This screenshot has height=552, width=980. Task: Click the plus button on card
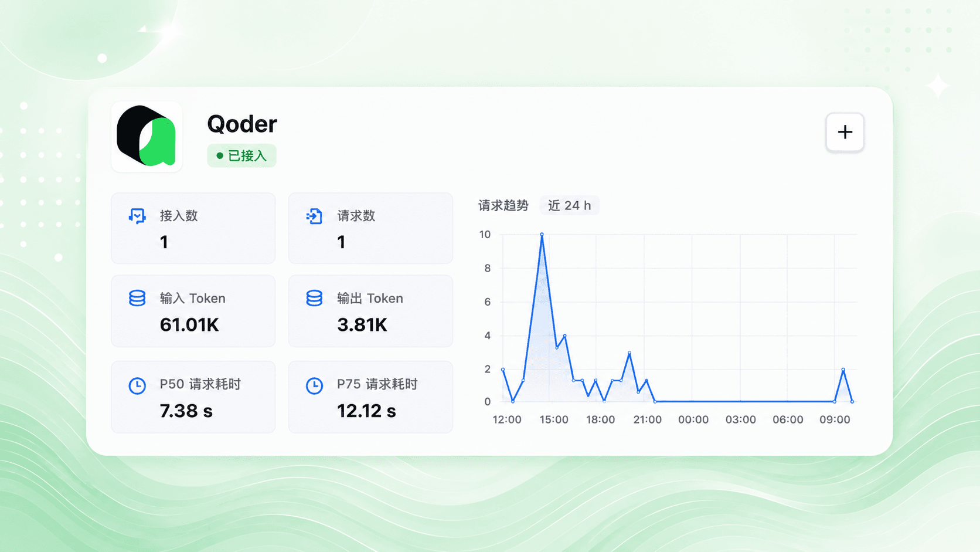[845, 132]
